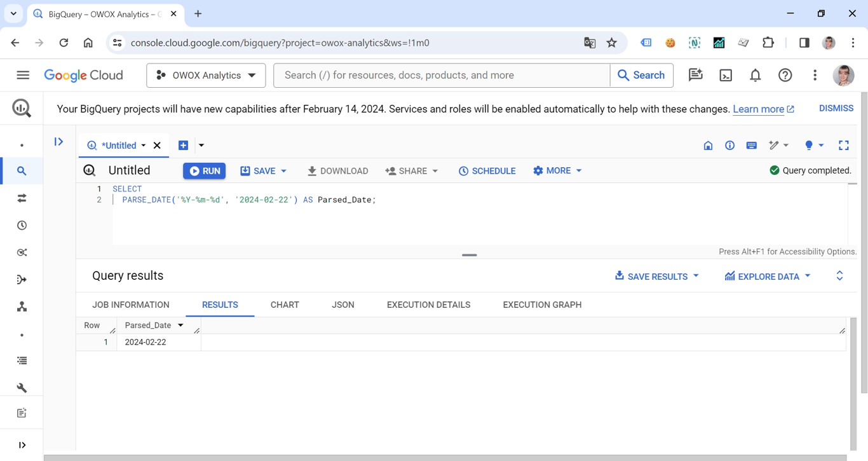Run the query
Screen dimensions: 868x461
coord(205,171)
